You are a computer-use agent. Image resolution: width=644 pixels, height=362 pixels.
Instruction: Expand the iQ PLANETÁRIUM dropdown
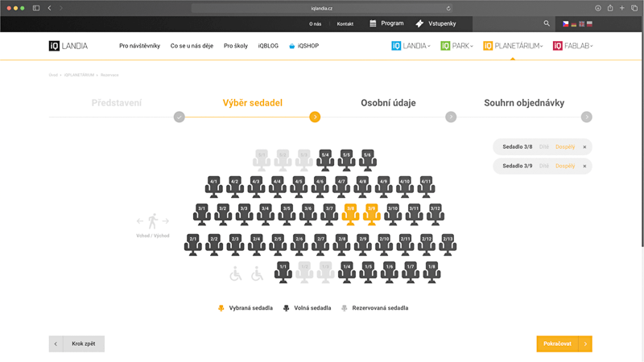click(513, 46)
